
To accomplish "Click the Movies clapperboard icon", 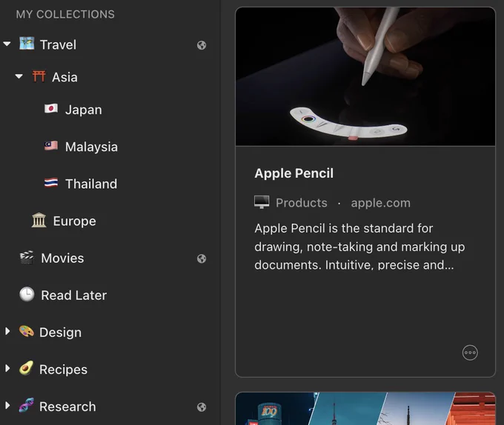I will coord(27,258).
